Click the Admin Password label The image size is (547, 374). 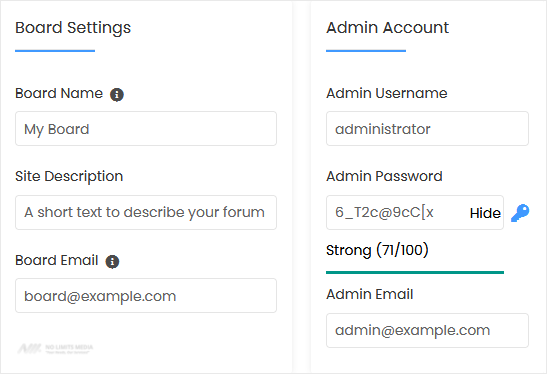tap(384, 176)
